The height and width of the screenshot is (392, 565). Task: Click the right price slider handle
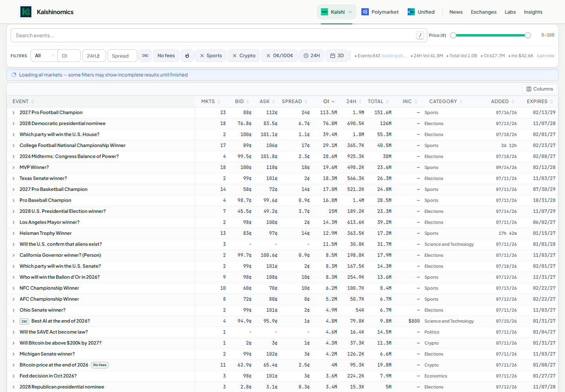pos(528,35)
